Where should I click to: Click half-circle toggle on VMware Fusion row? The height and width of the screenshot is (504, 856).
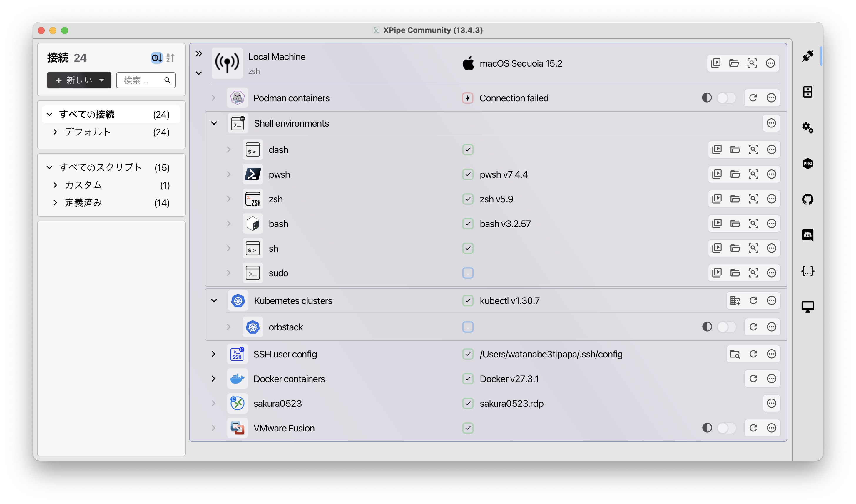click(x=707, y=428)
